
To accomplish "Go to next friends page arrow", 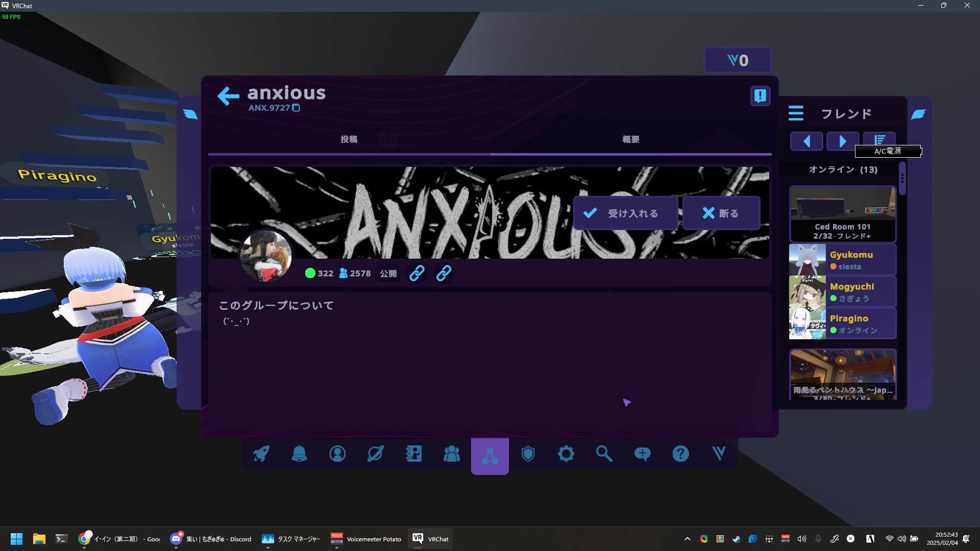I will tap(842, 141).
